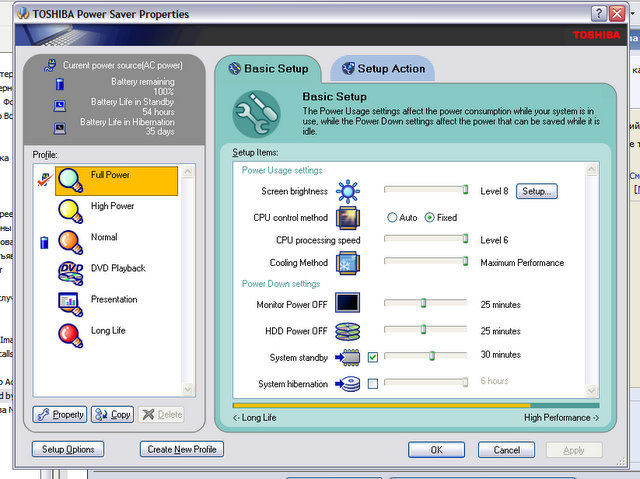The image size is (640, 479).
Task: Click the 'Level 6' CPU speed value
Action: point(494,240)
